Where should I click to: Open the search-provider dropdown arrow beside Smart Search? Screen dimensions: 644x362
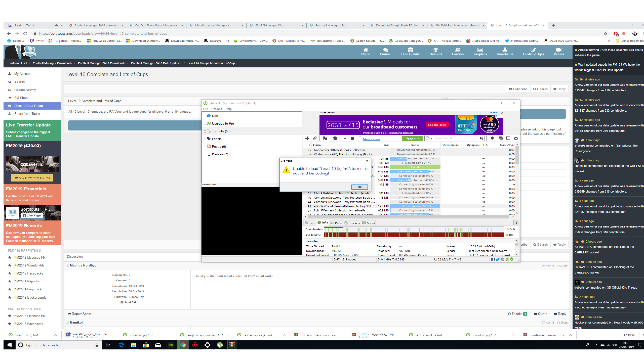[431, 138]
